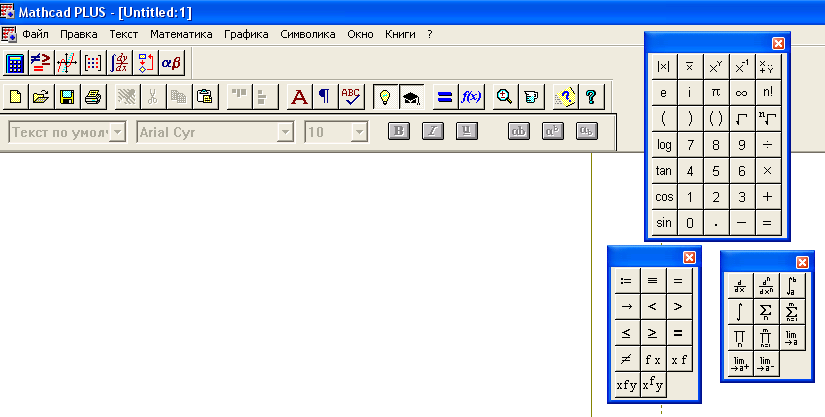825x417 pixels.
Task: Insert pi constant from calculator palette
Action: coord(716,93)
